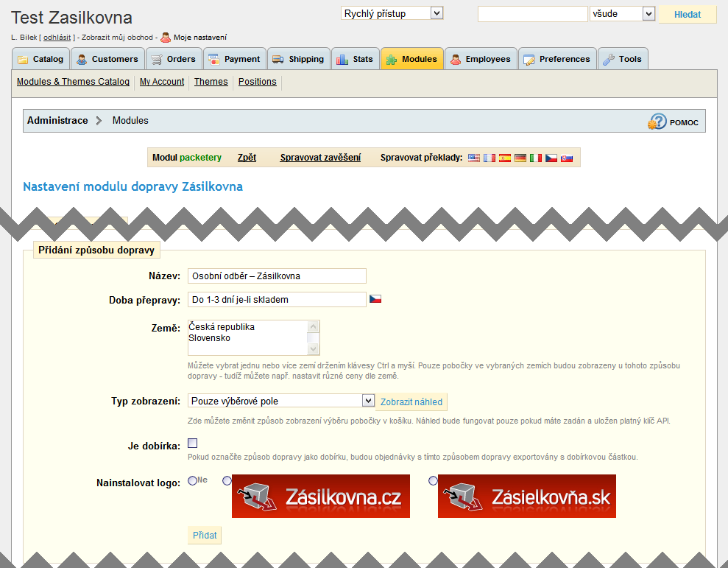Image resolution: width=728 pixels, height=568 pixels.
Task: Click the German flag translation icon
Action: 520,158
